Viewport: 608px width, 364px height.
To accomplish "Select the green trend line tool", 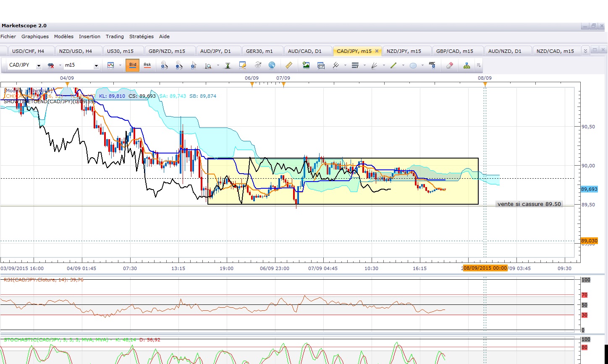I will (x=393, y=65).
